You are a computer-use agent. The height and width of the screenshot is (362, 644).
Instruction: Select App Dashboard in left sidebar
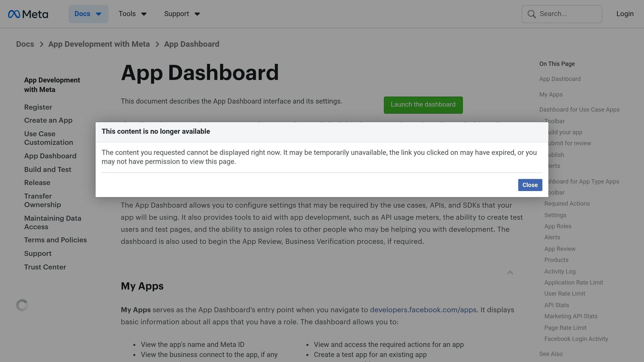point(50,156)
